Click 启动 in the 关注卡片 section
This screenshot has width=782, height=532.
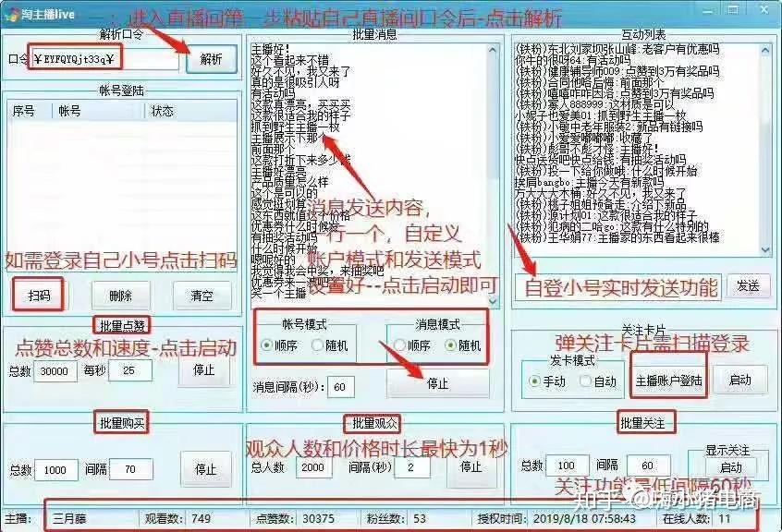tap(740, 381)
